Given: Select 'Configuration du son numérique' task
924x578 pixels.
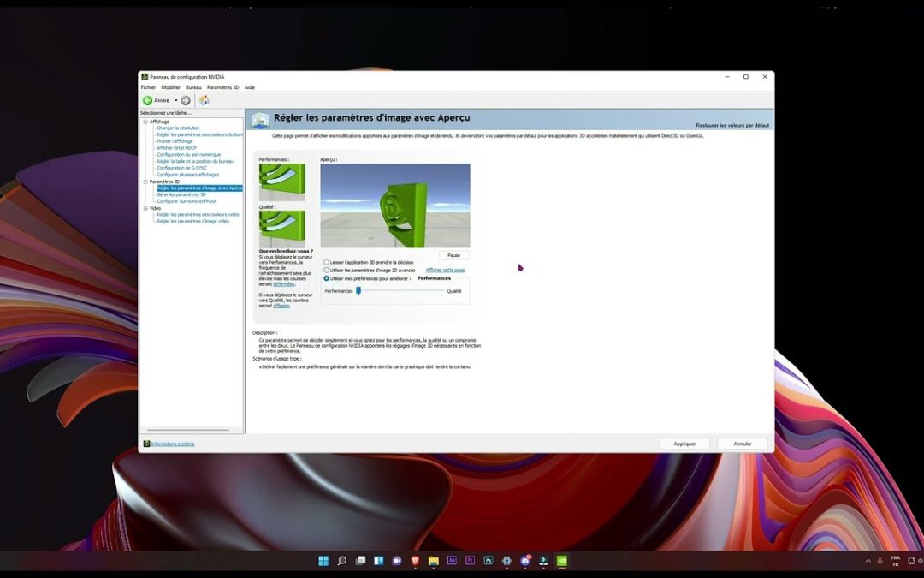Looking at the screenshot, I should pos(188,154).
